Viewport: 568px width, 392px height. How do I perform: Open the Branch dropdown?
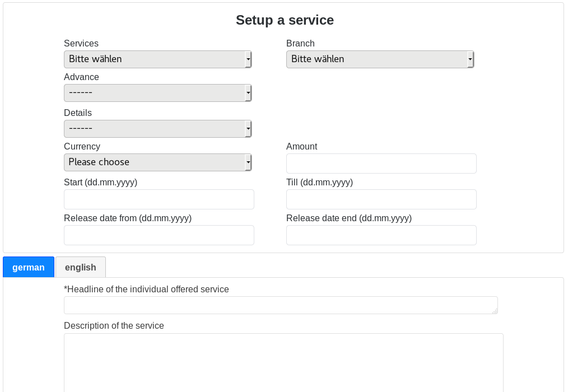(x=380, y=59)
